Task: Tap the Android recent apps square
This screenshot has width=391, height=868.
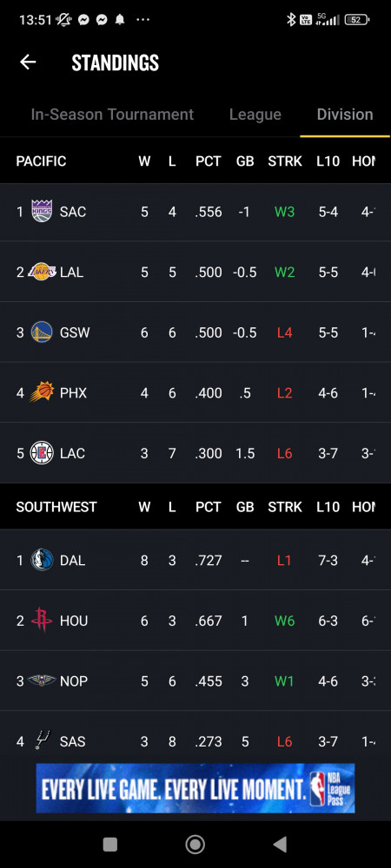Action: [110, 845]
